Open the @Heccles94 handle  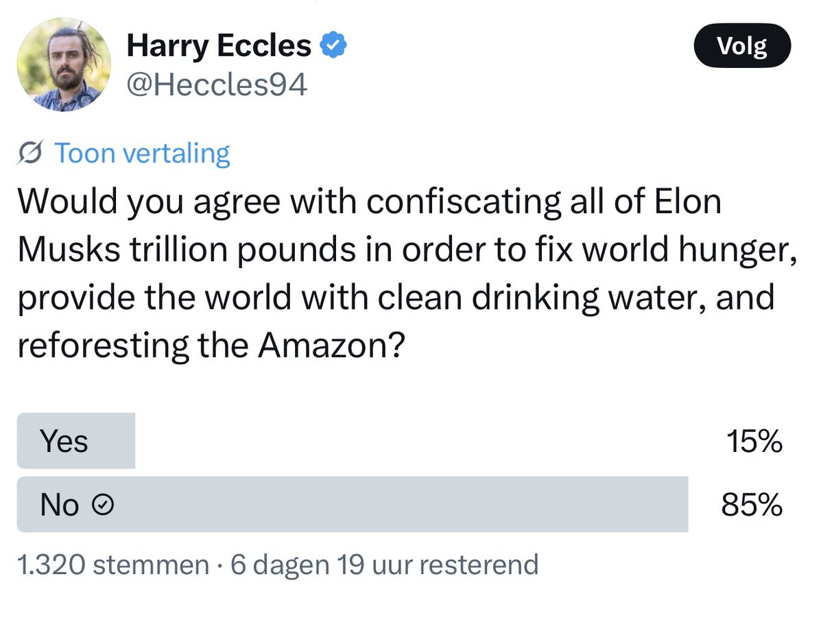click(216, 85)
